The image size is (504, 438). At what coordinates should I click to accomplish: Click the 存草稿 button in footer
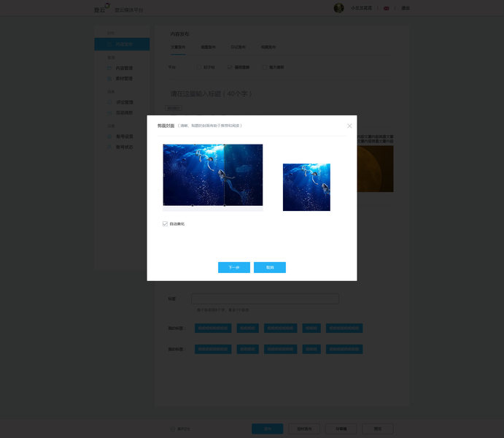(x=341, y=429)
